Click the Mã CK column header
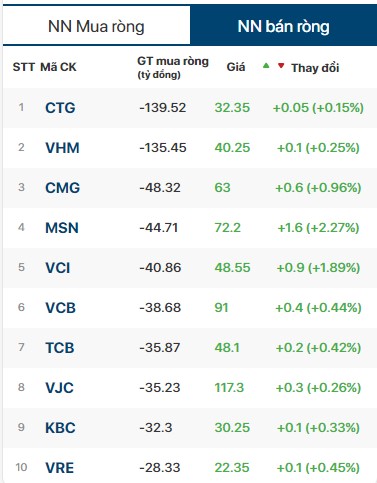The image size is (377, 483). (58, 67)
